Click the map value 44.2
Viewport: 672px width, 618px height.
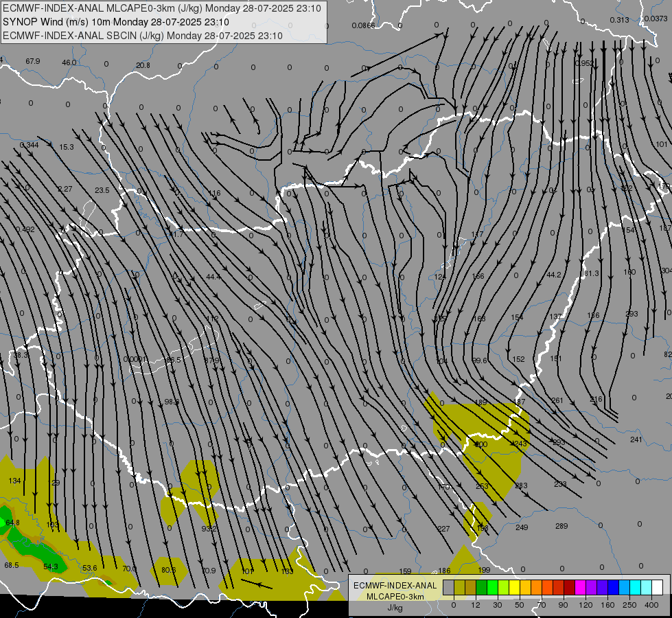pyautogui.click(x=554, y=275)
